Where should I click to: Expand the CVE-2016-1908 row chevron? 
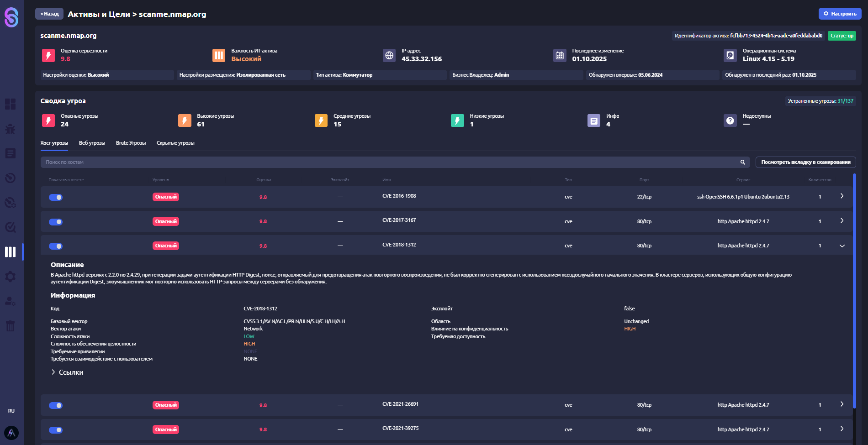pos(842,196)
